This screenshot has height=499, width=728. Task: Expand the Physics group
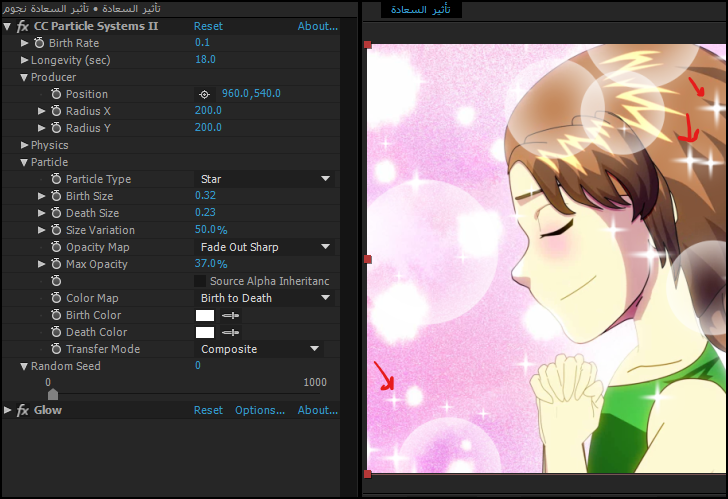25,145
